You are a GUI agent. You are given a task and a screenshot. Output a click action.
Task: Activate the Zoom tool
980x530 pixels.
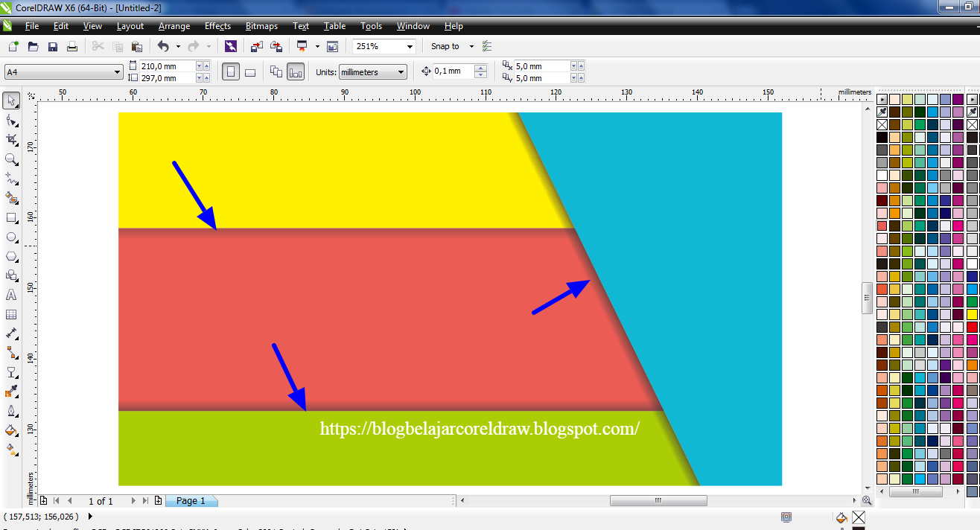click(10, 159)
